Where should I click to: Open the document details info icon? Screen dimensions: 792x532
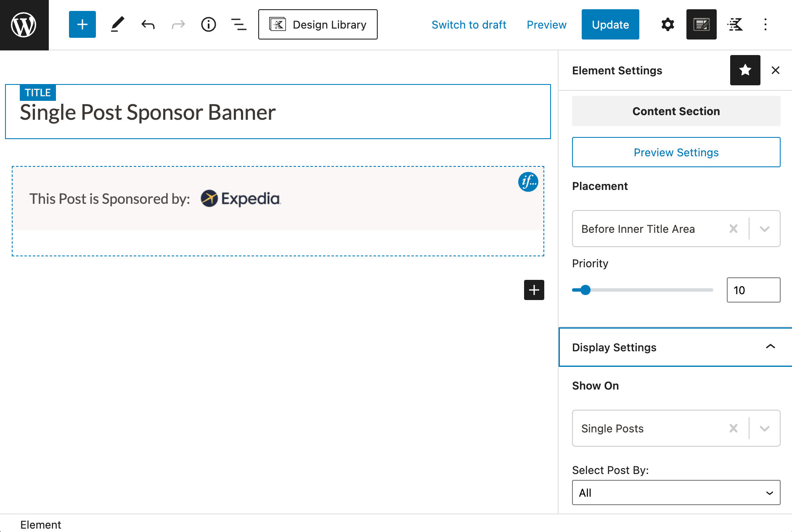[x=208, y=24]
